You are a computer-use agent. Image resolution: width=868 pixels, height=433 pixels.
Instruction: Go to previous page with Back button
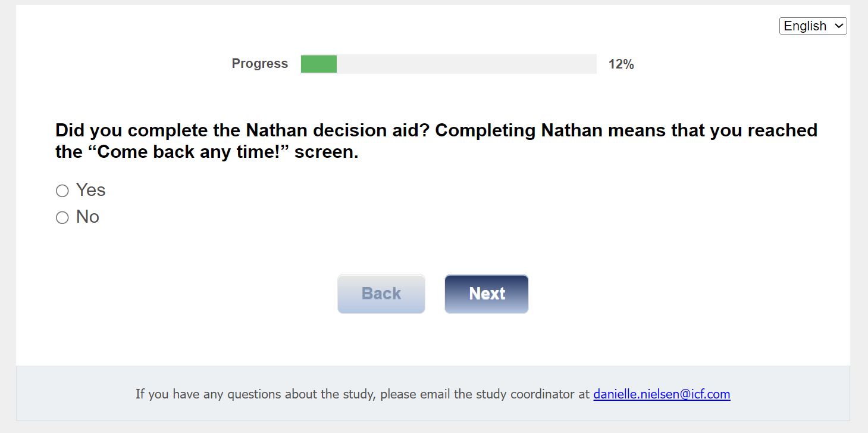tap(381, 294)
